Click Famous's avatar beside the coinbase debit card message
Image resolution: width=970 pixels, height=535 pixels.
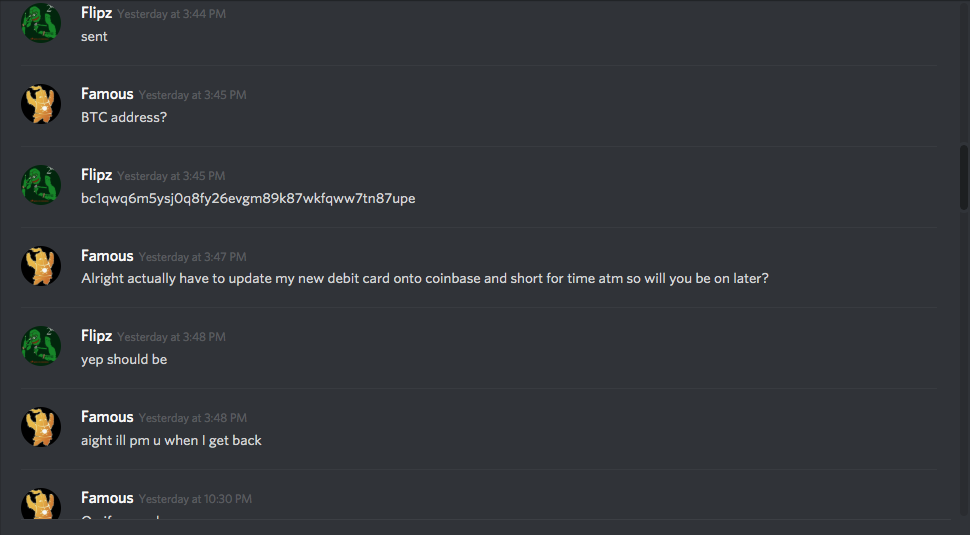41,266
